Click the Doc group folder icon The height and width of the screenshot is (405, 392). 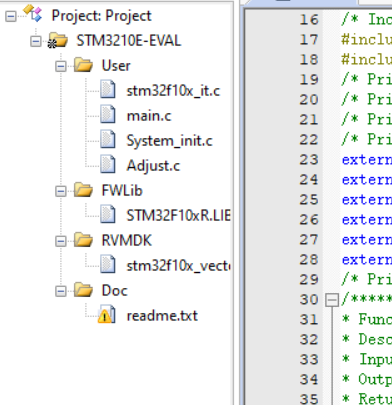83,290
